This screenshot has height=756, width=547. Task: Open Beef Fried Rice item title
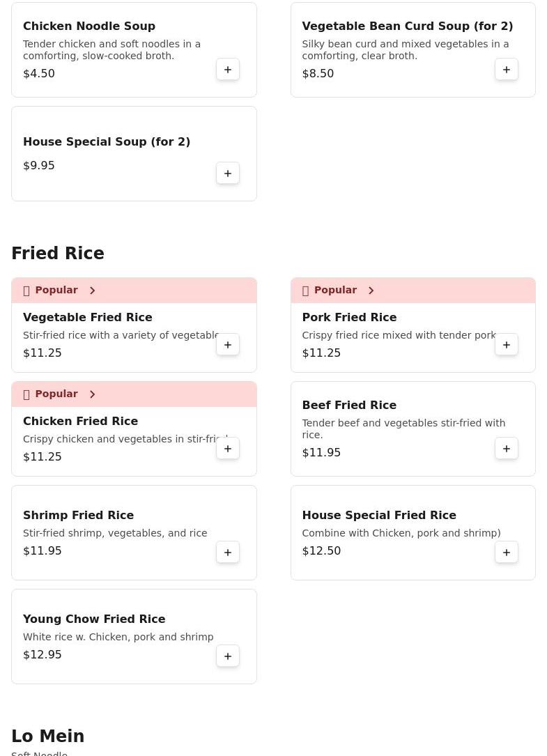click(x=349, y=406)
